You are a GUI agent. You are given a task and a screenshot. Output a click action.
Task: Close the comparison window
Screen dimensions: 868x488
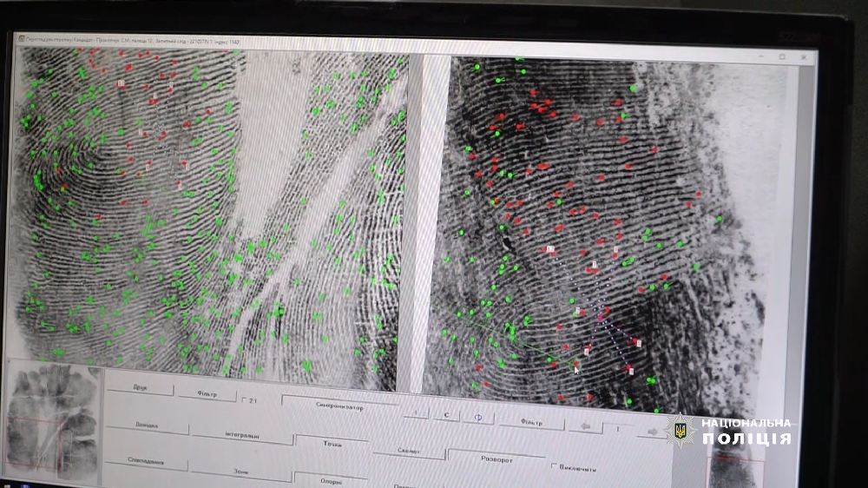(804, 57)
